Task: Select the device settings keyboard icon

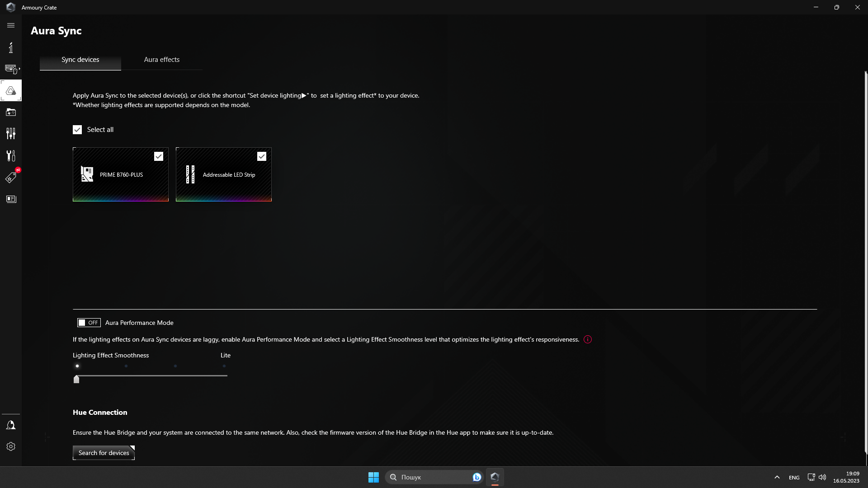Action: (11, 68)
